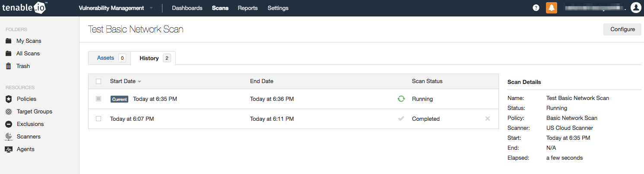This screenshot has height=174, width=644.
Task: Click the Target Groups bullseye icon
Action: click(8, 112)
